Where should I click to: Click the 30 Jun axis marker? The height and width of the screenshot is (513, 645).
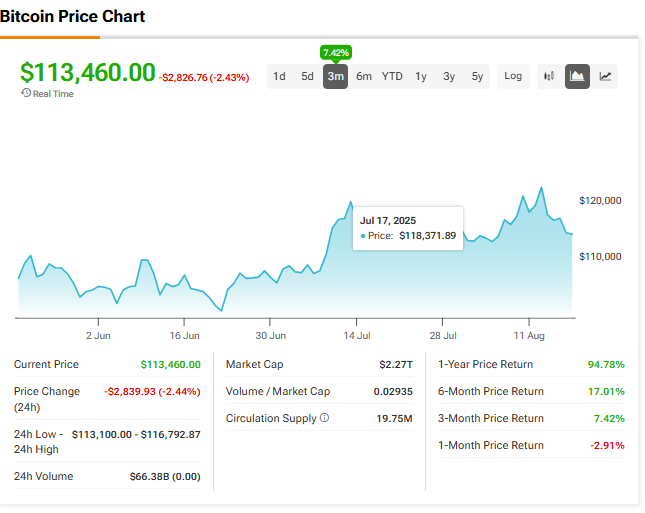pos(270,336)
